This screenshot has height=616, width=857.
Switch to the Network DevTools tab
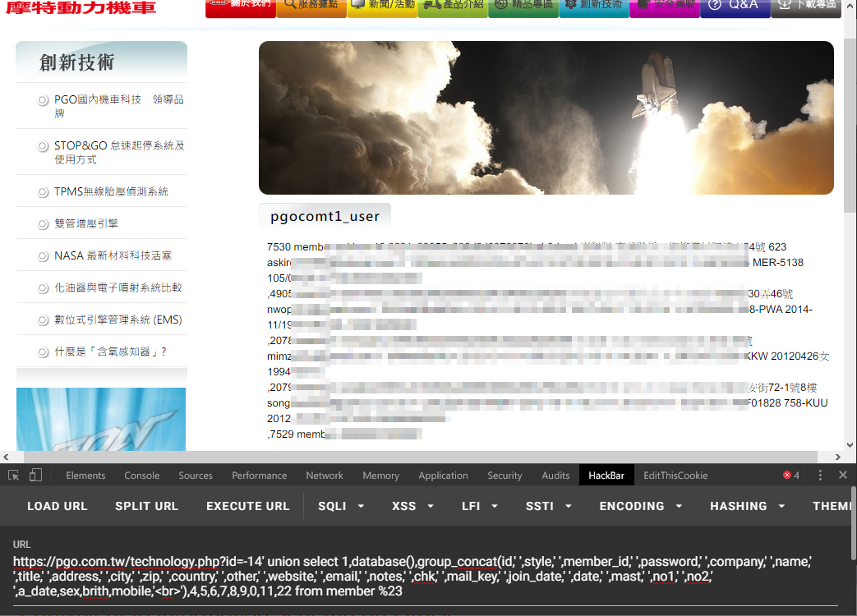(x=324, y=476)
